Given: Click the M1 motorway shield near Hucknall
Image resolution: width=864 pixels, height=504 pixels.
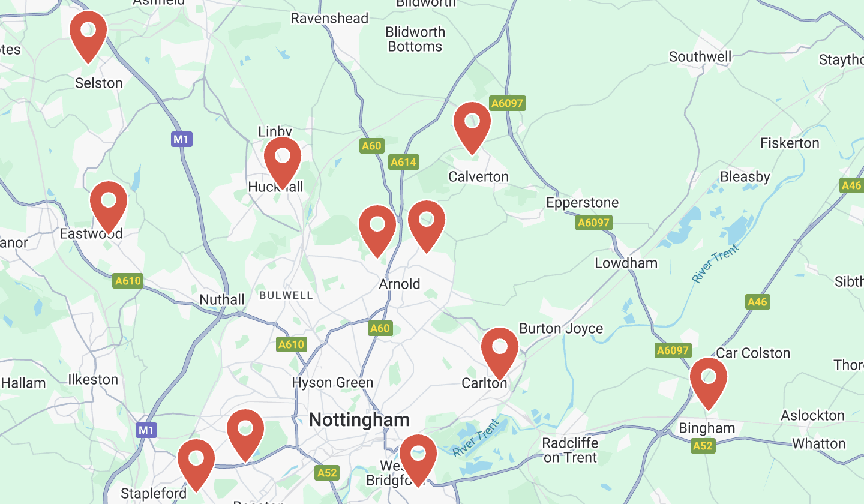Looking at the screenshot, I should (x=181, y=140).
